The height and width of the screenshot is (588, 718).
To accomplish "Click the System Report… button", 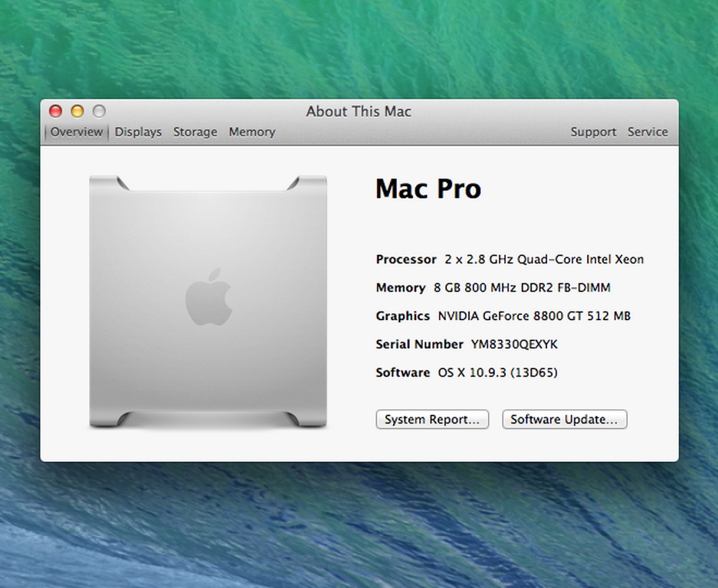I will click(x=432, y=419).
